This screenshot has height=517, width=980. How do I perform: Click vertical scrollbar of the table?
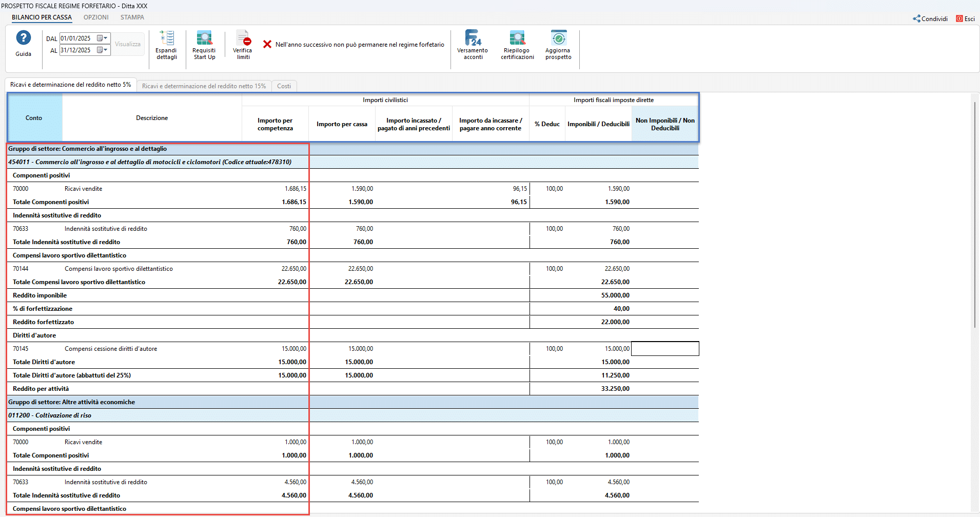pyautogui.click(x=975, y=214)
